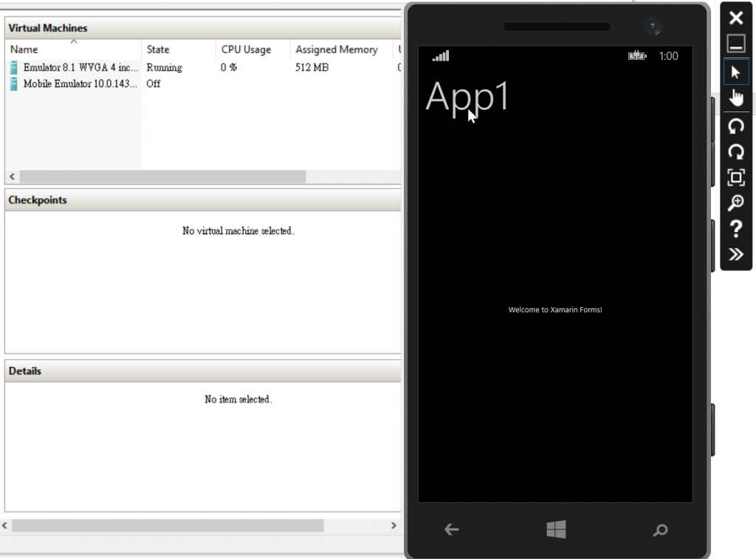Click the Checkpoints panel header
756x559 pixels.
pyautogui.click(x=203, y=200)
